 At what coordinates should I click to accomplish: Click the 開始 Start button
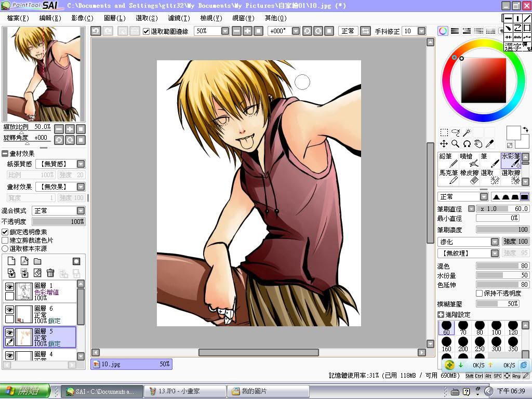tap(25, 391)
